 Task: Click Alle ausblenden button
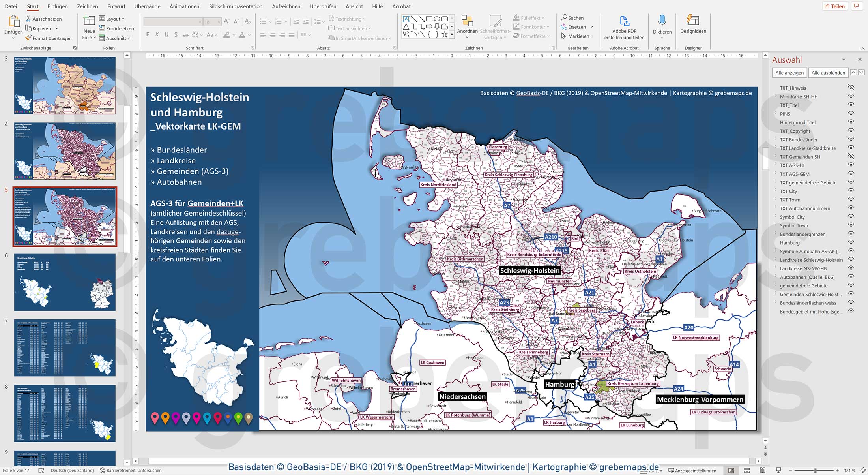click(x=828, y=73)
